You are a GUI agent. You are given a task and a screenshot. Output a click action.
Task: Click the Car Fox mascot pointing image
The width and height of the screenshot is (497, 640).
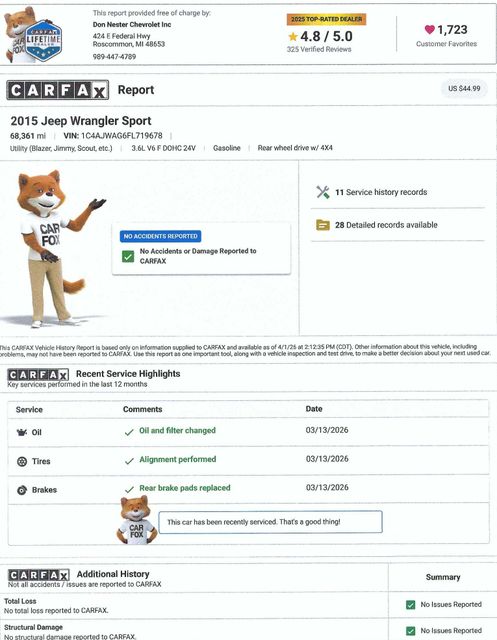pos(53,248)
